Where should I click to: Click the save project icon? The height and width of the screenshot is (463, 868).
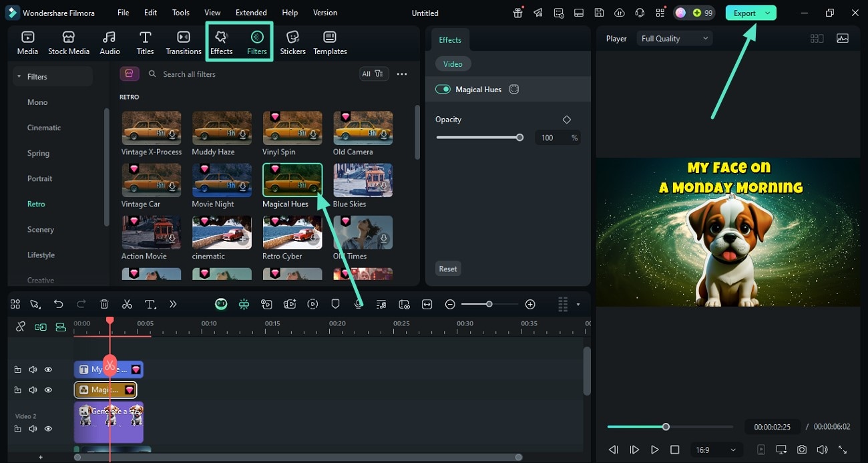599,13
